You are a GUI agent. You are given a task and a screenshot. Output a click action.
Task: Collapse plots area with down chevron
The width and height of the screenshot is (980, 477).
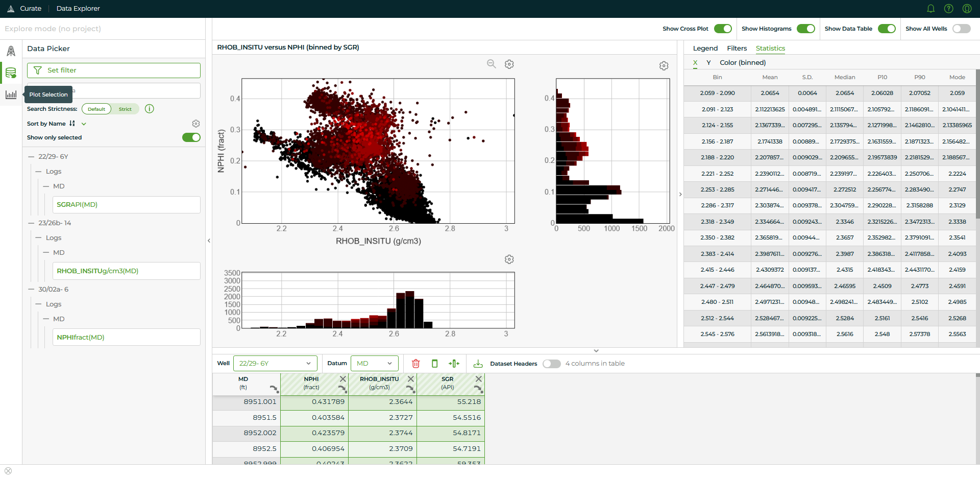click(x=596, y=351)
